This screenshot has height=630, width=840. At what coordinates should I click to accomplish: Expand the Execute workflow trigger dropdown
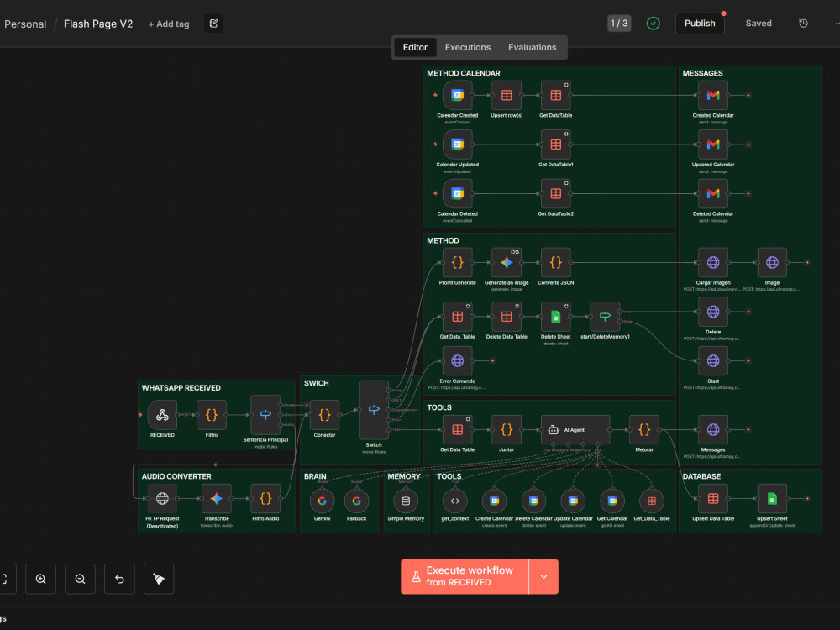pos(543,577)
